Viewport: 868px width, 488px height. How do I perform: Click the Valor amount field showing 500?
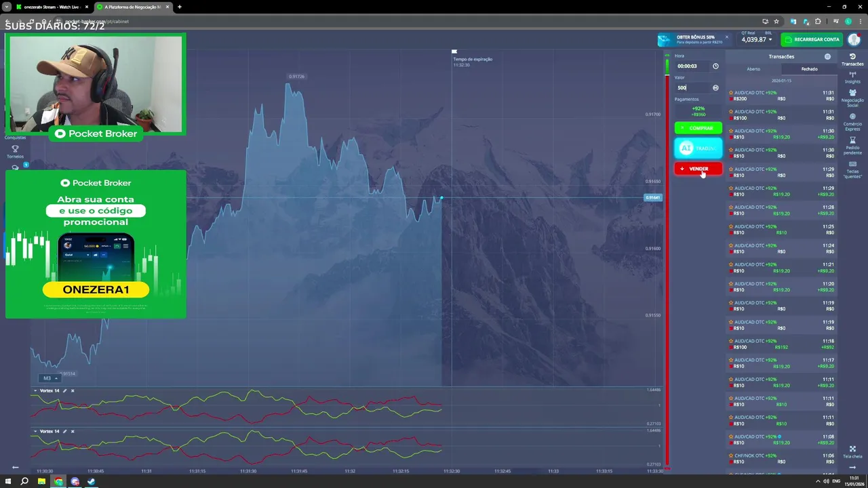[x=692, y=87]
